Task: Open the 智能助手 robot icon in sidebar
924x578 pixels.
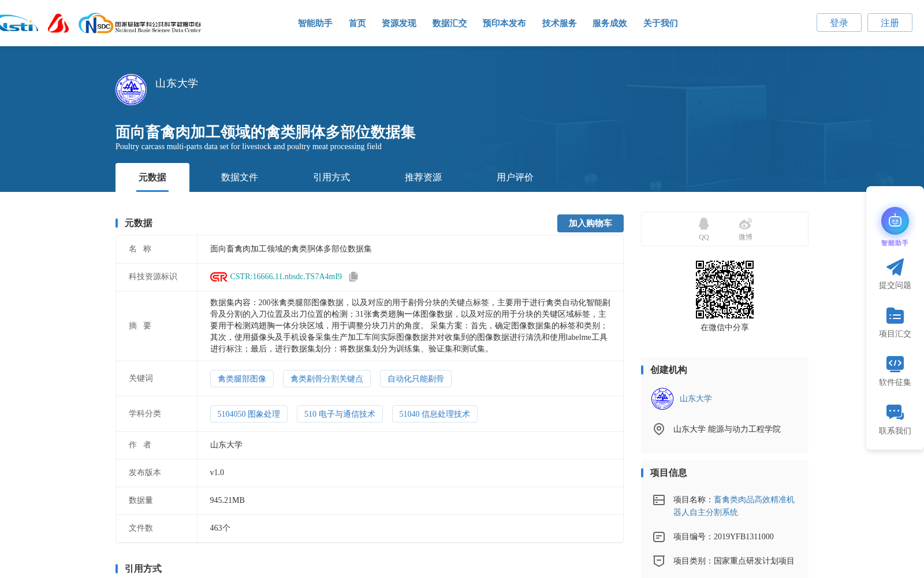Action: (895, 221)
